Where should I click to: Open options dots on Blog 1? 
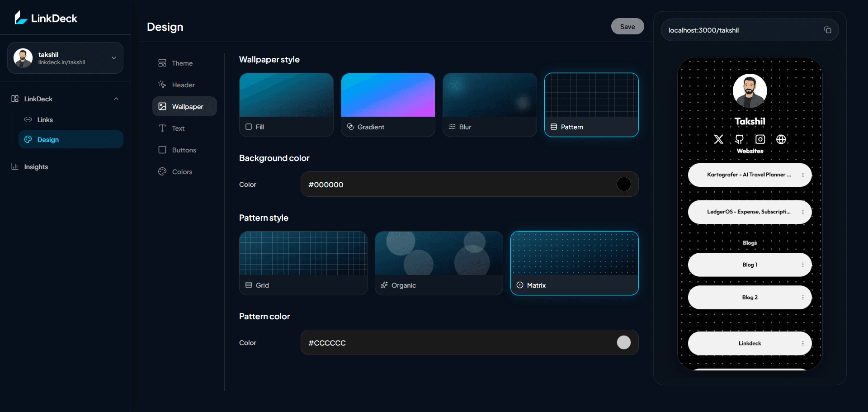click(x=803, y=265)
